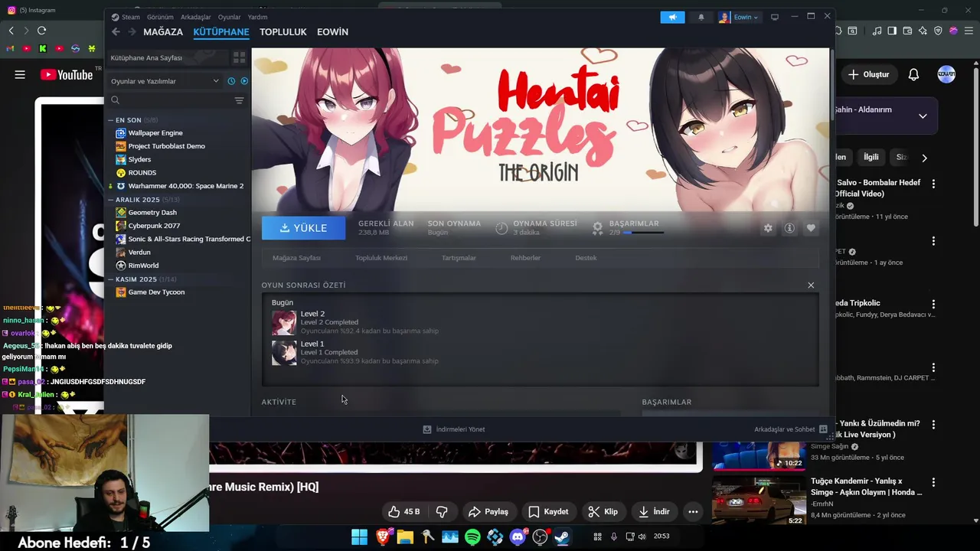980x551 pixels.
Task: Open Mağaza Sayfası link
Action: click(x=296, y=258)
